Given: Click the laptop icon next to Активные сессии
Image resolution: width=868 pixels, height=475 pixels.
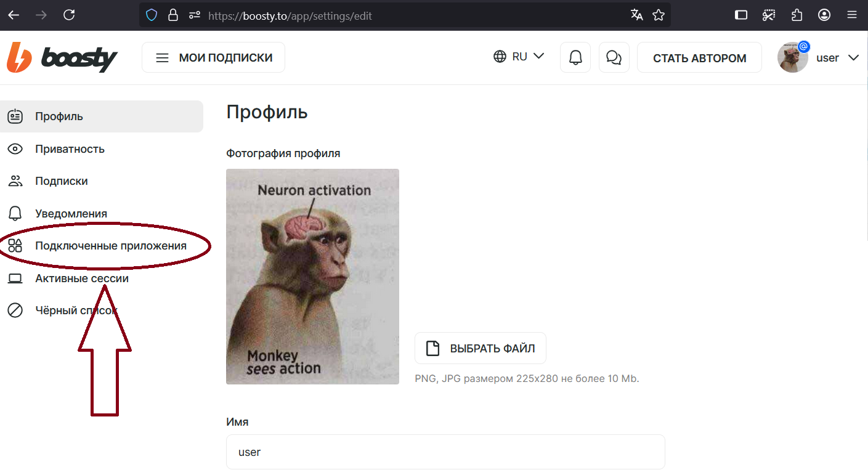Looking at the screenshot, I should [x=15, y=278].
